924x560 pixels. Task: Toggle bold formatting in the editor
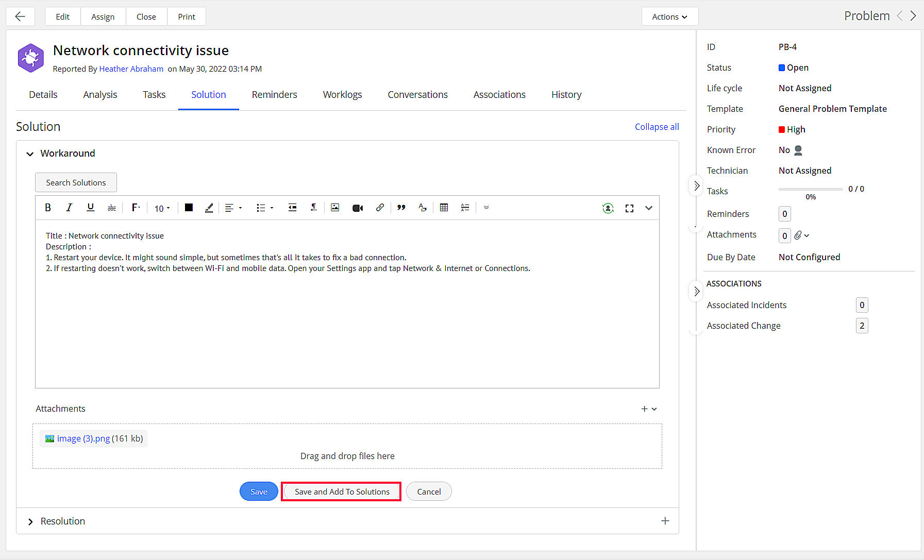pyautogui.click(x=48, y=208)
